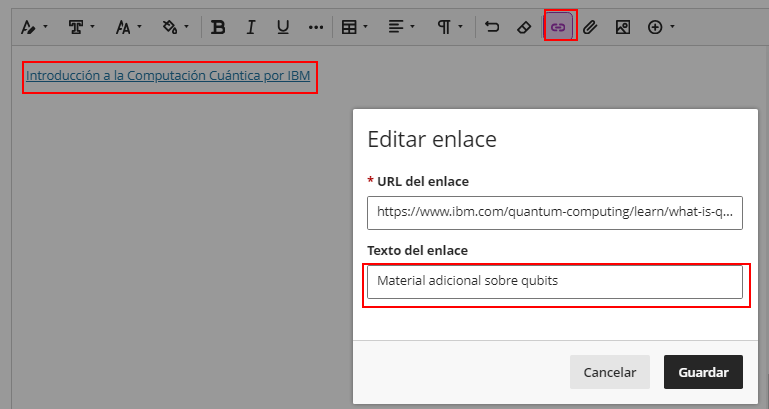Toggle italic formatting
Viewport: 769px width, 409px height.
coord(251,27)
